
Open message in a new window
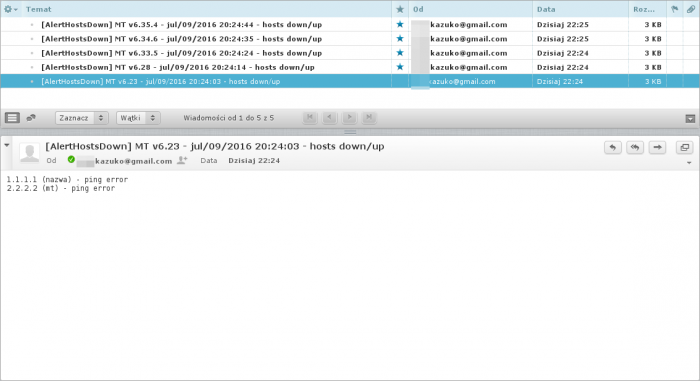point(684,147)
